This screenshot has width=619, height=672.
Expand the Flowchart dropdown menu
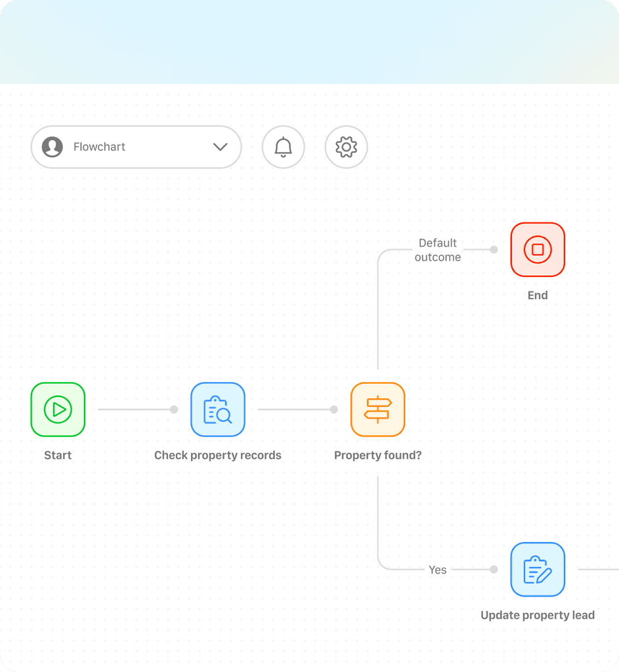pyautogui.click(x=219, y=147)
